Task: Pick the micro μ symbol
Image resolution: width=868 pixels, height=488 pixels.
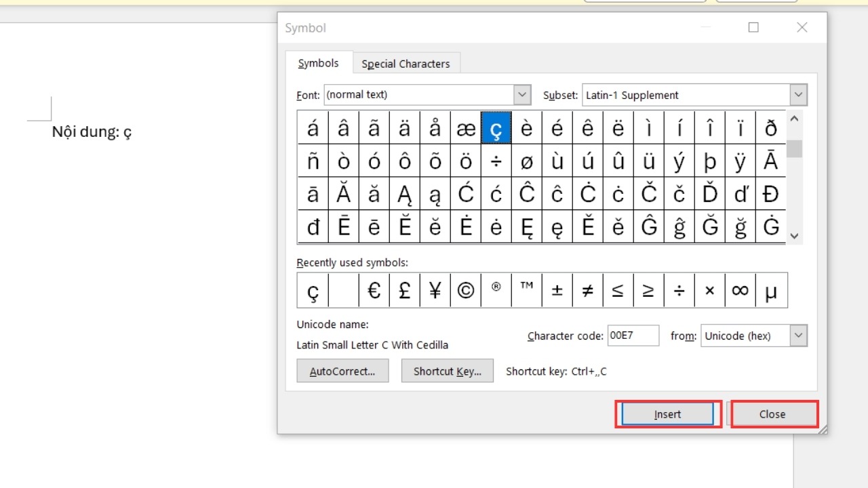Action: pos(771,290)
